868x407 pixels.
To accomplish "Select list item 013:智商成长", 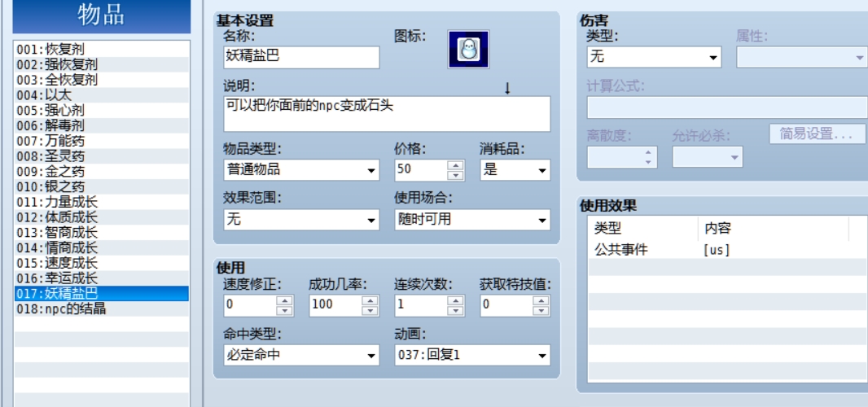I will 101,232.
